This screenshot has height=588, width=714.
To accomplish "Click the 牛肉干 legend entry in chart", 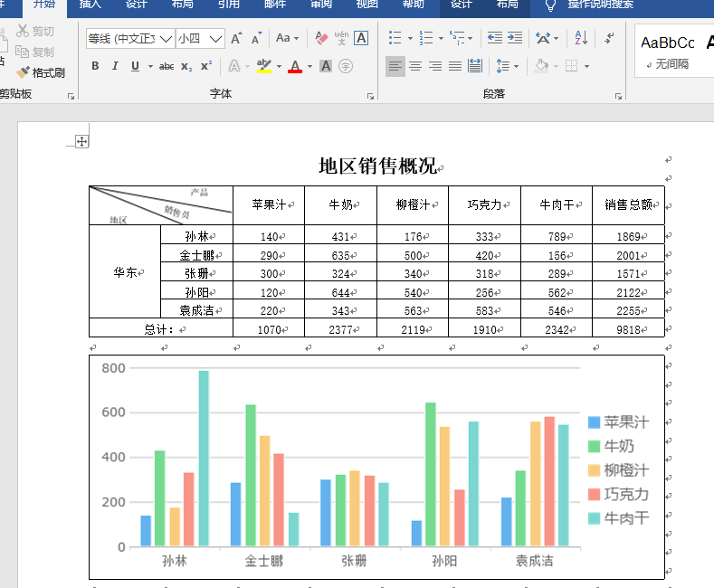I will tap(618, 518).
